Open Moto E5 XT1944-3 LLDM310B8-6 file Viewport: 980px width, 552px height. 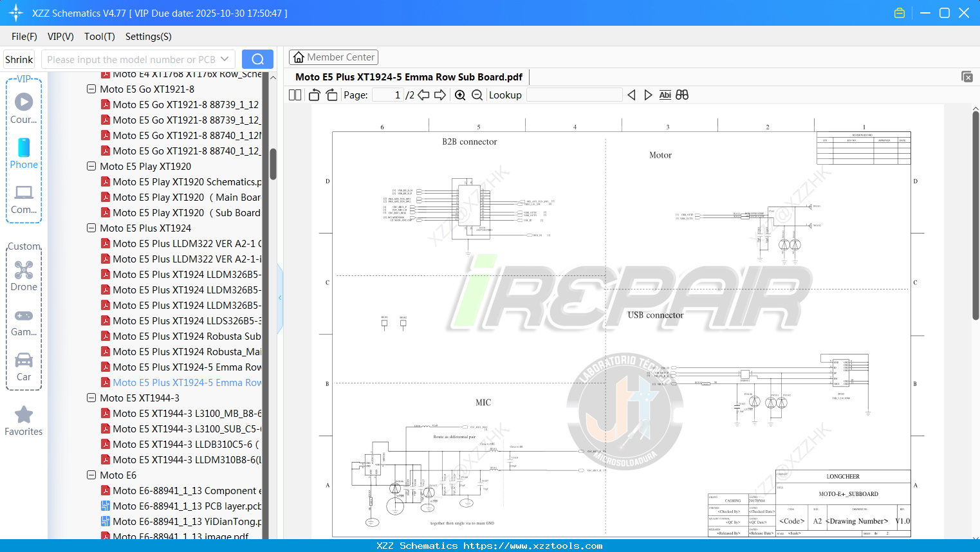tap(181, 459)
